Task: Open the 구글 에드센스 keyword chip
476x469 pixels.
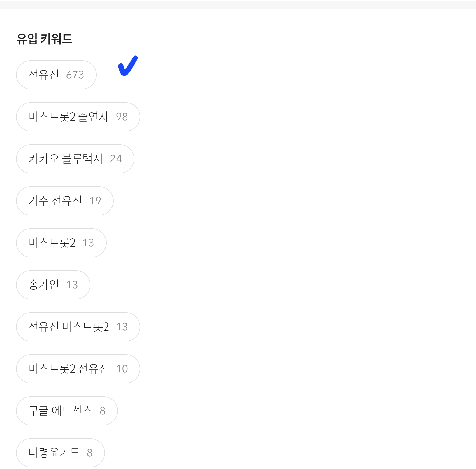Action: point(67,411)
